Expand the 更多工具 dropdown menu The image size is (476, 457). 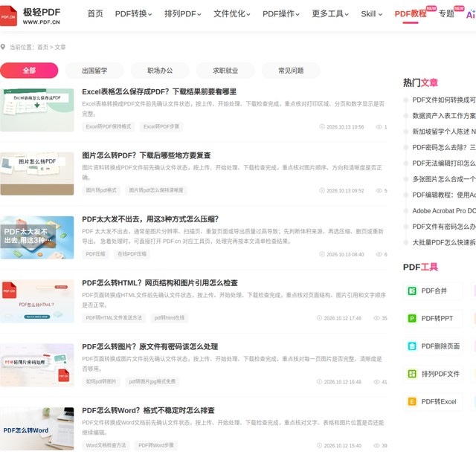coord(330,14)
